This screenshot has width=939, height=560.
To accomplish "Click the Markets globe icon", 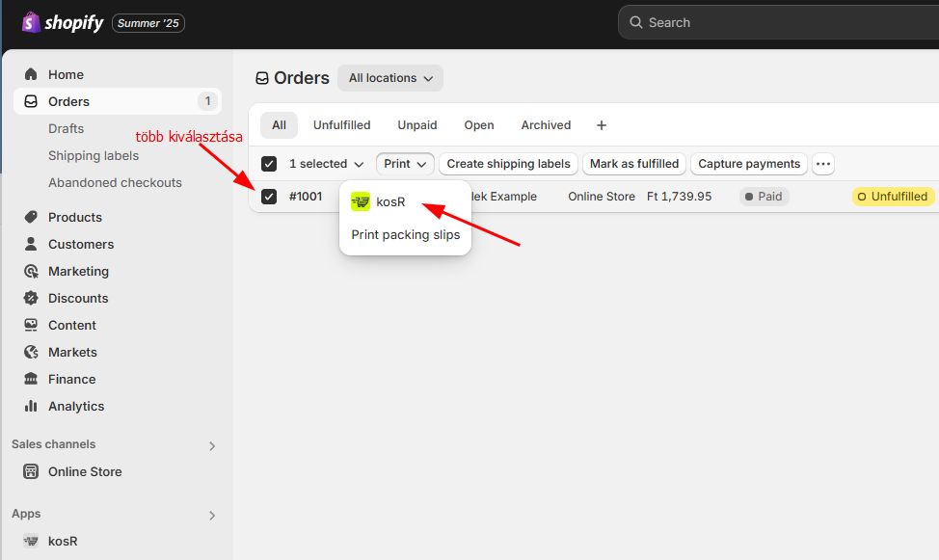I will (31, 352).
